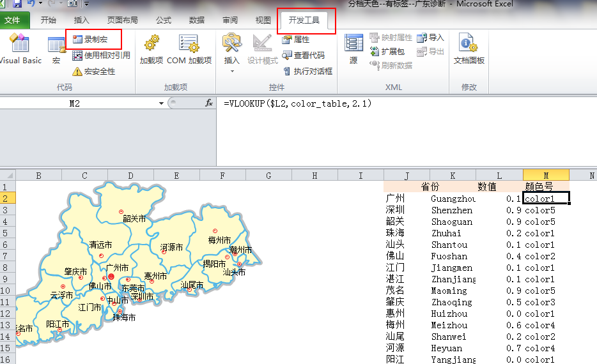This screenshot has width=597, height=364.
Task: Click the 省份 header cell
Action: (430, 186)
